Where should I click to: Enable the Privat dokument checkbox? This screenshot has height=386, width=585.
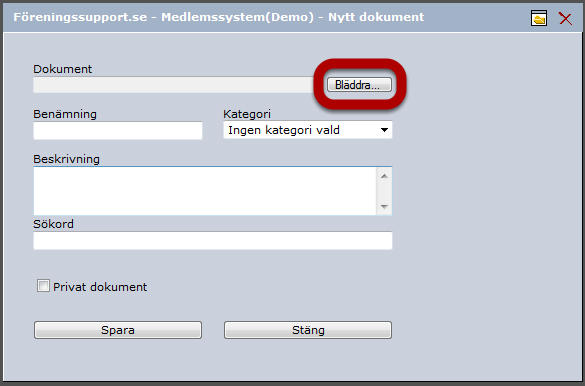coord(43,286)
